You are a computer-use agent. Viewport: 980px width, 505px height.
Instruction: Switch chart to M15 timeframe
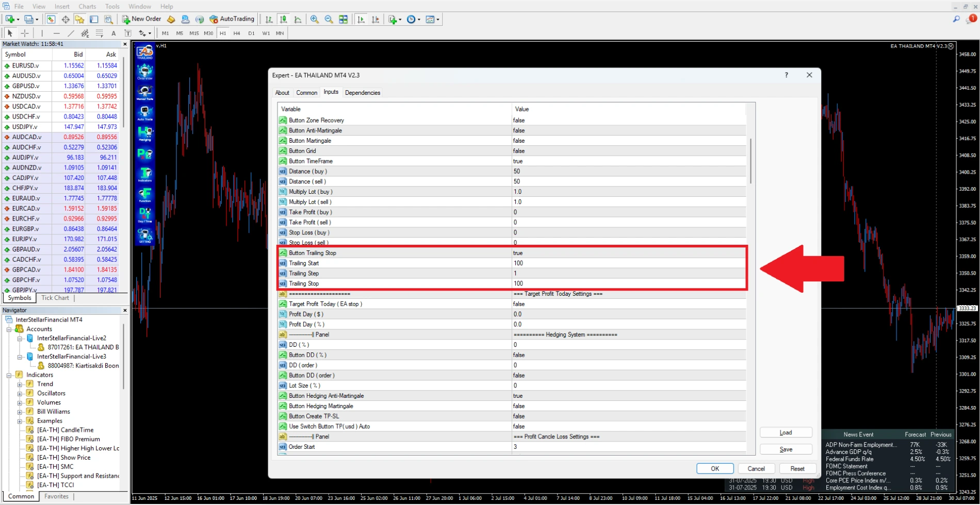[194, 33]
